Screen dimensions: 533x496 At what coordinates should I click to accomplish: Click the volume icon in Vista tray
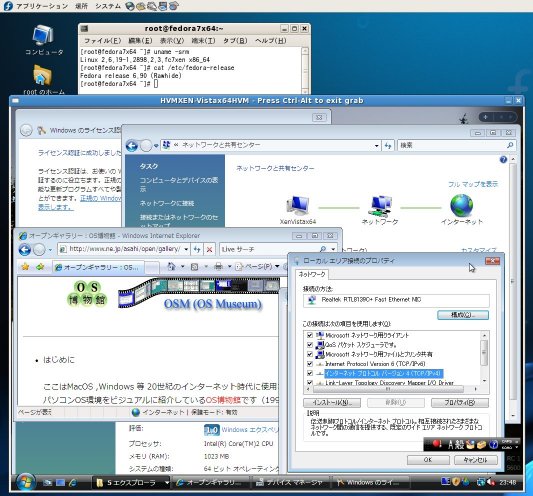pos(491,482)
